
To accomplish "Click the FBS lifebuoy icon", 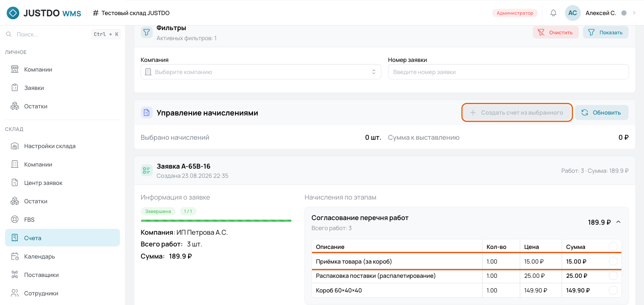I will tap(15, 220).
